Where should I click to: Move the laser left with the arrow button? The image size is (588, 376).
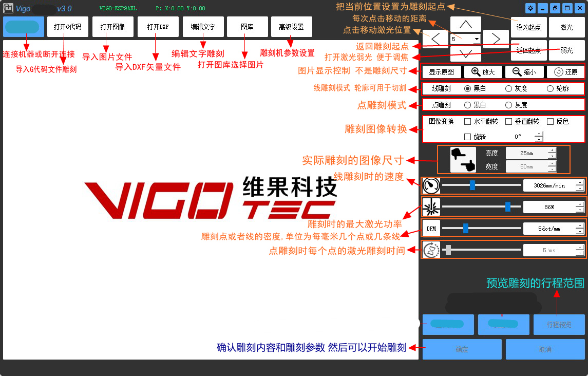coord(436,39)
